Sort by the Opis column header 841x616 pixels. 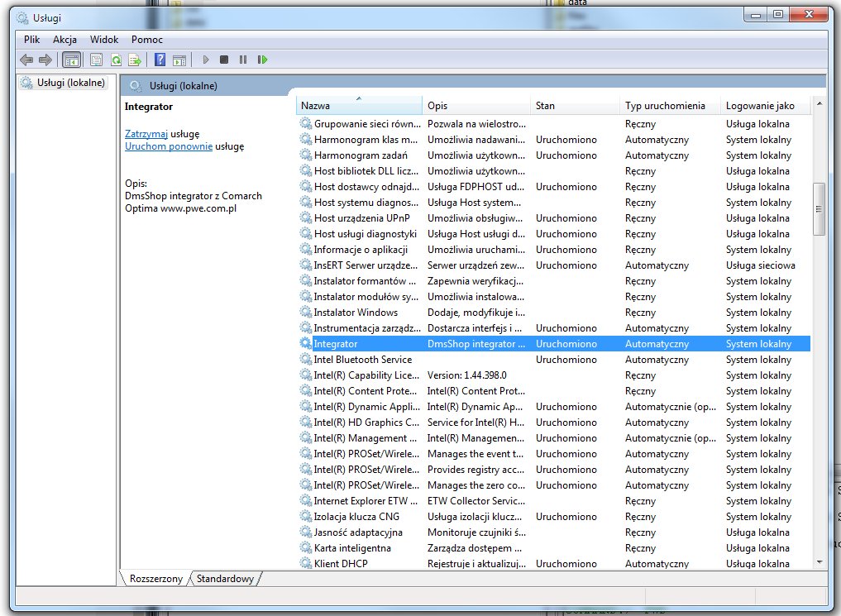click(x=476, y=106)
